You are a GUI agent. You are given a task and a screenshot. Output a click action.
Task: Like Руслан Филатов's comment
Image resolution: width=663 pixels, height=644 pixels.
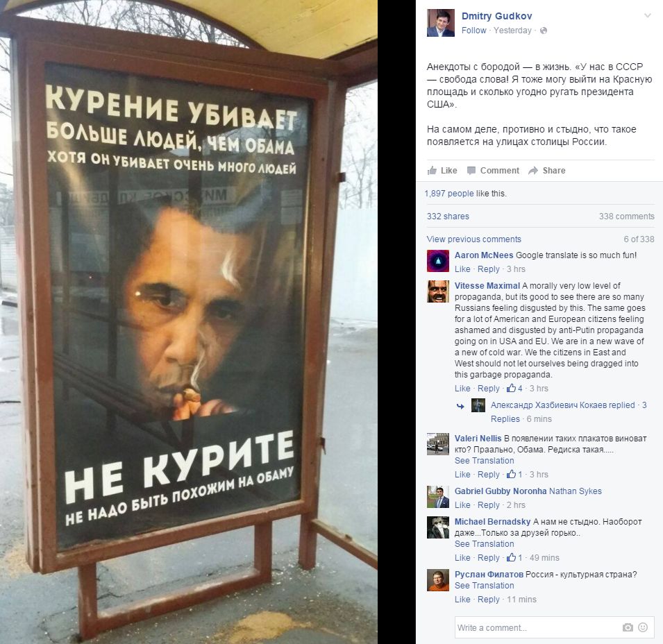(x=462, y=599)
